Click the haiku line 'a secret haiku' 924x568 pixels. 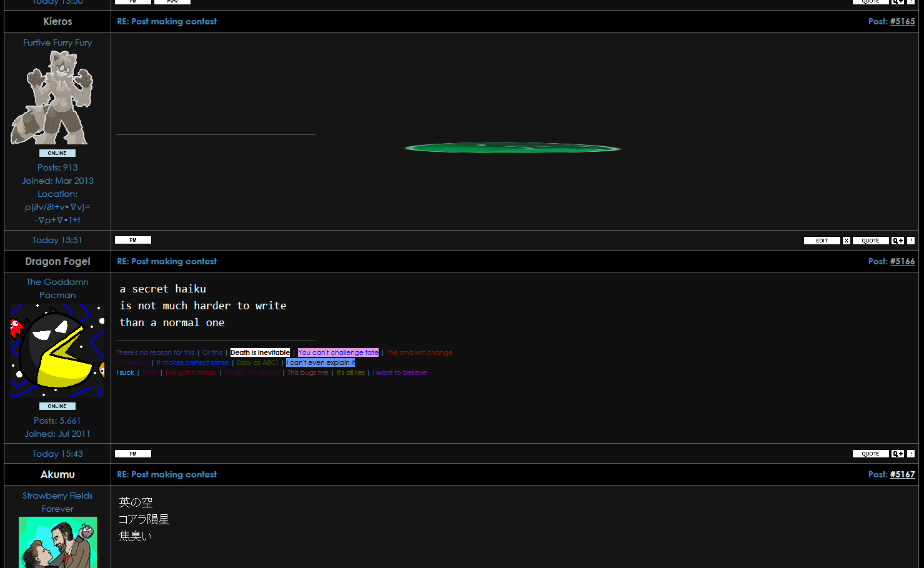coord(163,289)
